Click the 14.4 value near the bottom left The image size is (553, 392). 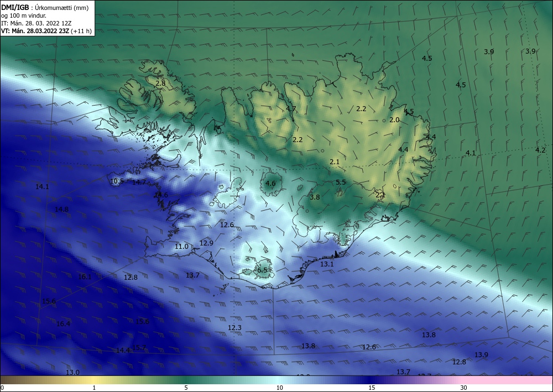point(123,351)
